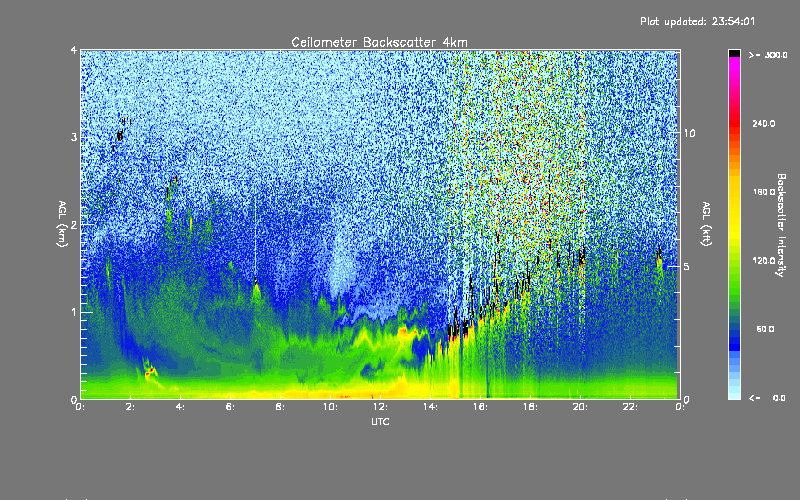The height and width of the screenshot is (500, 800).
Task: Click the left 'AGL (km)' axis label
Action: coord(63,224)
